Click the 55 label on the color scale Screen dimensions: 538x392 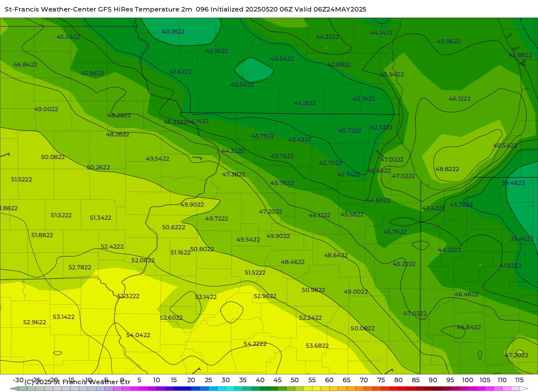pos(312,380)
